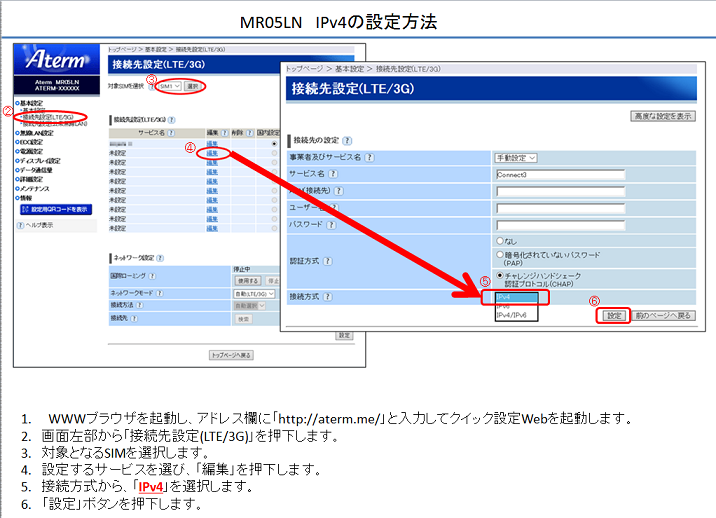This screenshot has width=716, height=518.
Task: Select the PAP authentication radio button
Action: (x=500, y=254)
